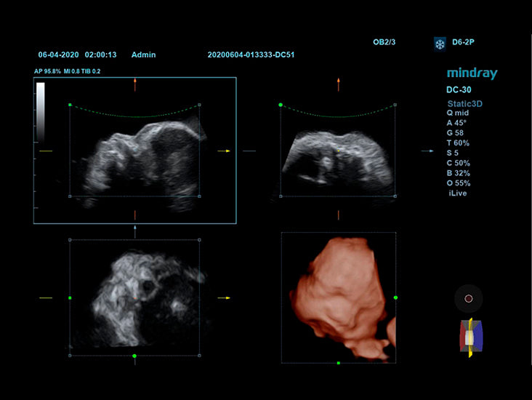Click the mindray logo
This screenshot has width=532, height=400.
point(472,73)
